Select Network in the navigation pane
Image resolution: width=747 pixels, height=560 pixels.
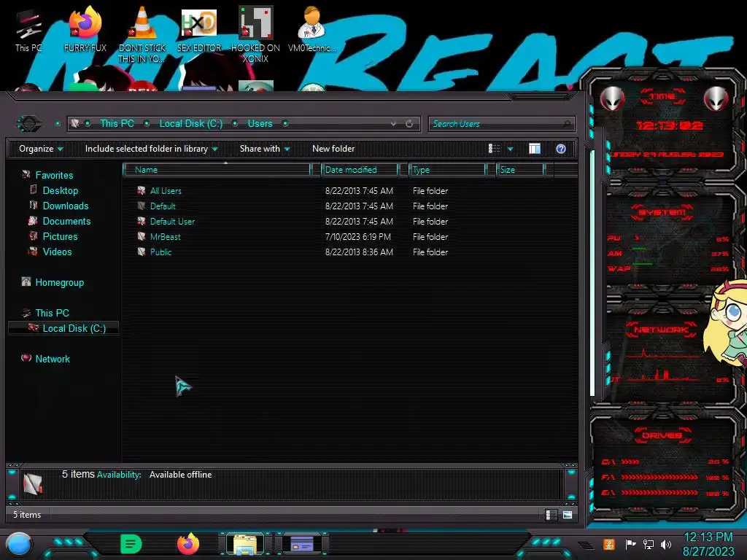pyautogui.click(x=53, y=359)
